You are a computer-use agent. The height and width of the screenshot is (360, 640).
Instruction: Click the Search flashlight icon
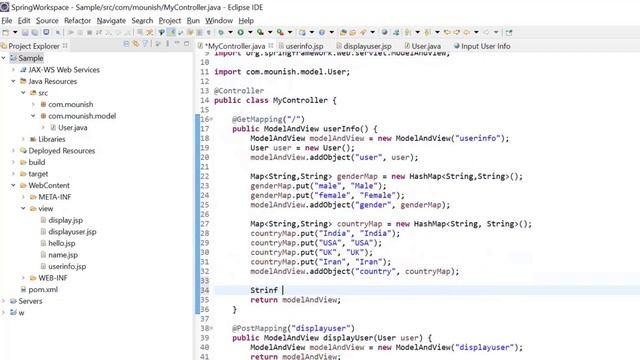click(363, 32)
